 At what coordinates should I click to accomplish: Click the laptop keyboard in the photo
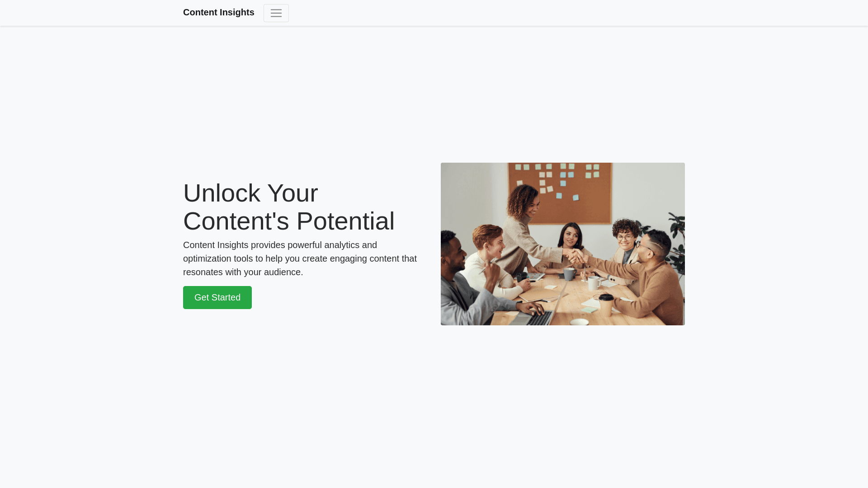pyautogui.click(x=539, y=318)
